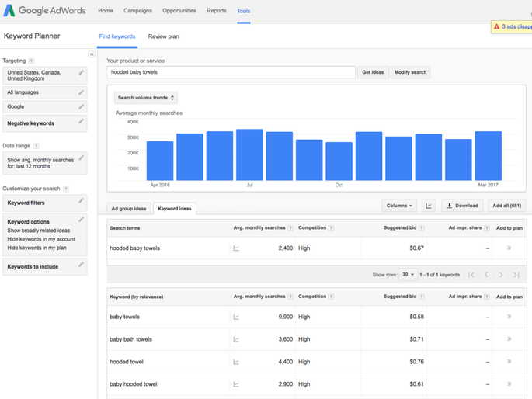The width and height of the screenshot is (532, 399).
Task: Click the chart view icon beside Columns
Action: [429, 206]
